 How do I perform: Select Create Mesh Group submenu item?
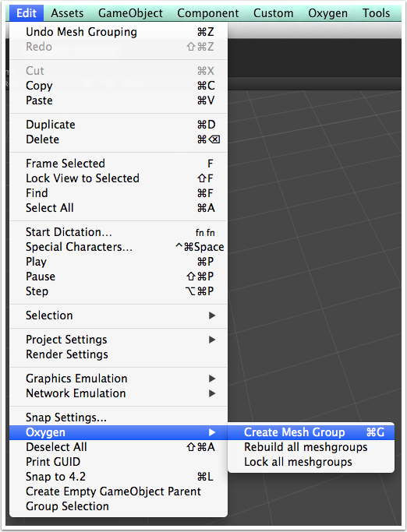point(311,432)
